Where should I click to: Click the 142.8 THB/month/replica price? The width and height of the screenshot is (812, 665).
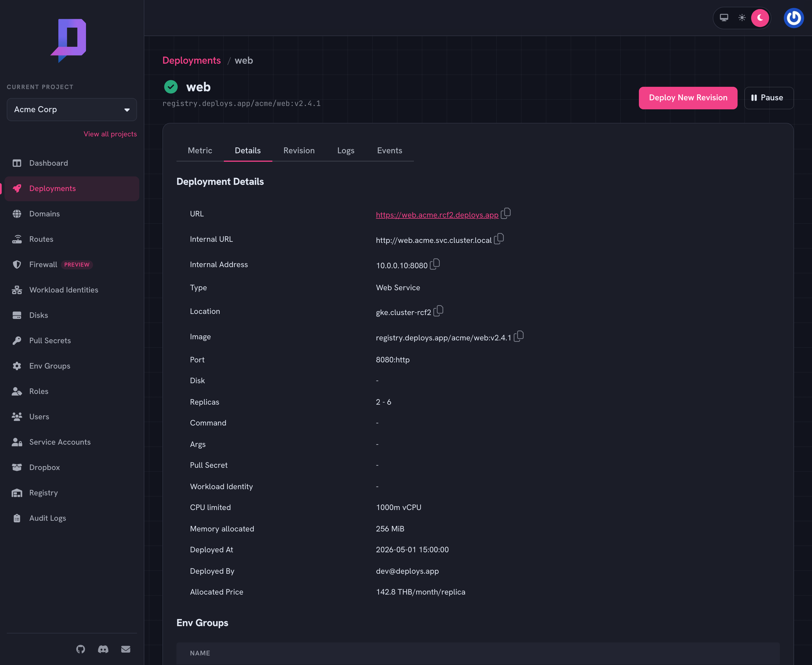tap(421, 592)
